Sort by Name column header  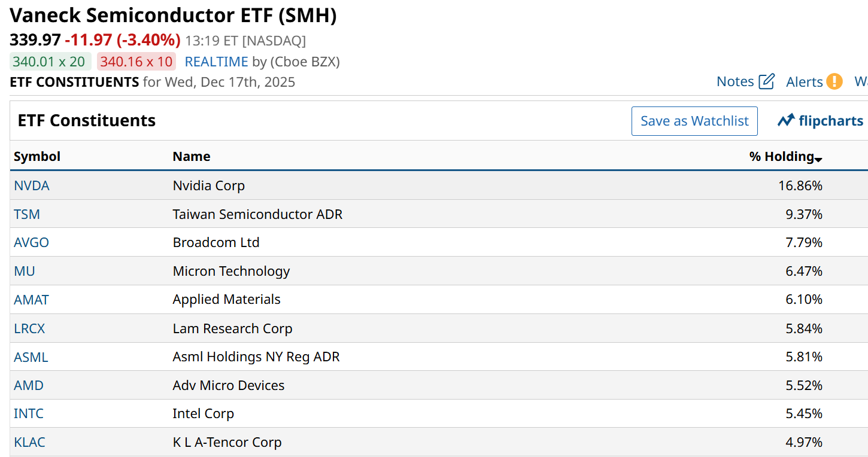pos(191,157)
